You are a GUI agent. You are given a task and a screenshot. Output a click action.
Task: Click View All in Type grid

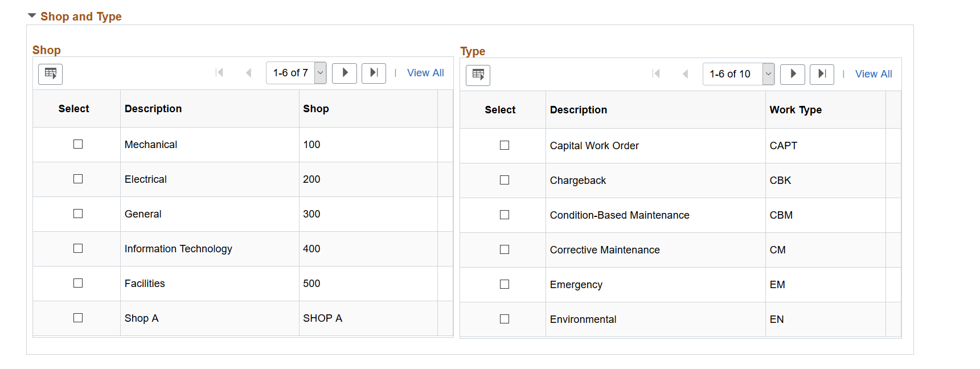874,74
